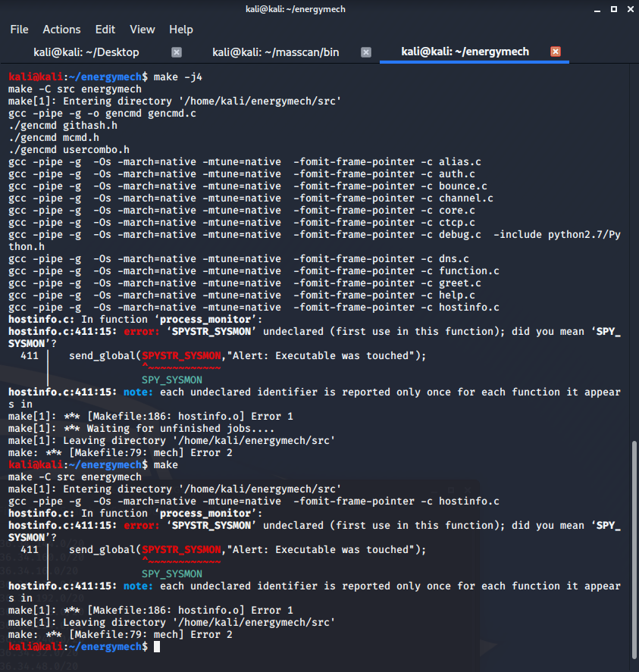The image size is (639, 672).
Task: Open the Actions menu
Action: [x=61, y=30]
